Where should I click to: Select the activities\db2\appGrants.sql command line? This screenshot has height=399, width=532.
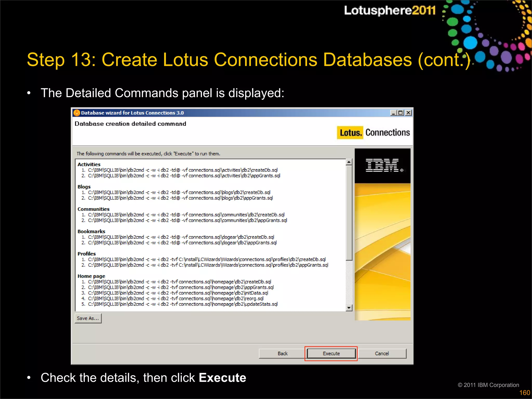[x=181, y=176]
